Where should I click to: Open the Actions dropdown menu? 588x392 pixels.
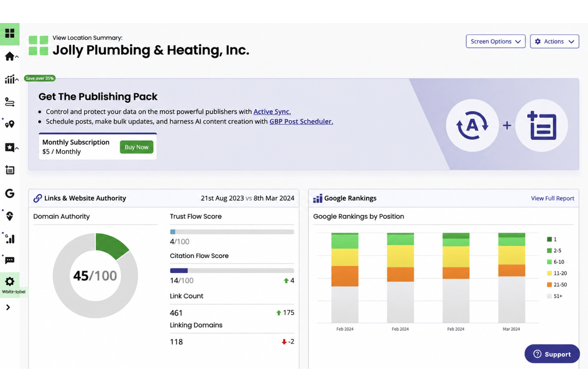554,41
